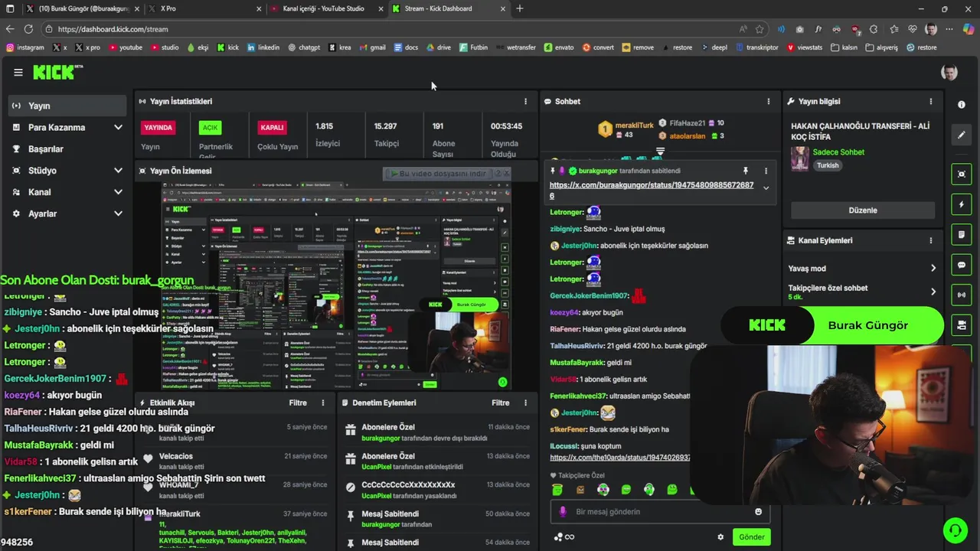The width and height of the screenshot is (980, 551).
Task: Unpin the pinned chat message
Action: coord(745,171)
